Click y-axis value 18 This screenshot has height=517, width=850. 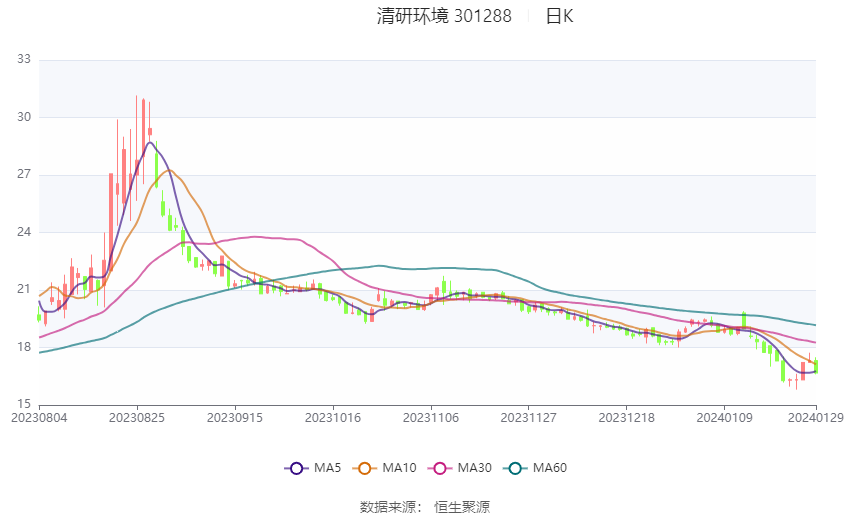24,347
